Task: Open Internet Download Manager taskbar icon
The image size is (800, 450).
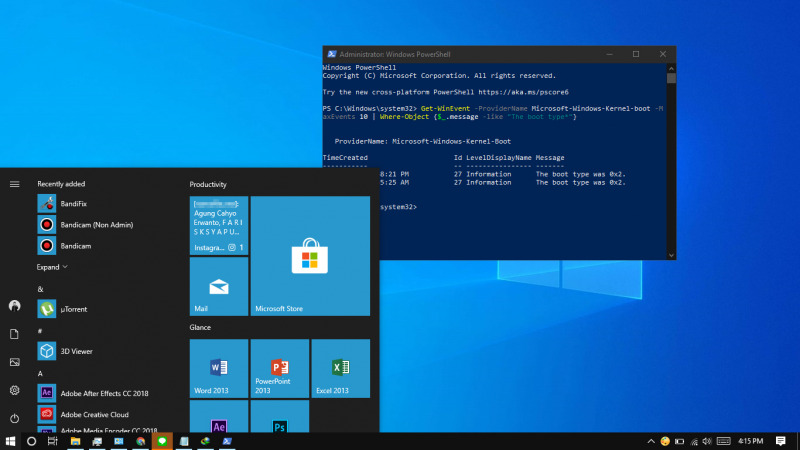Action: [x=205, y=441]
